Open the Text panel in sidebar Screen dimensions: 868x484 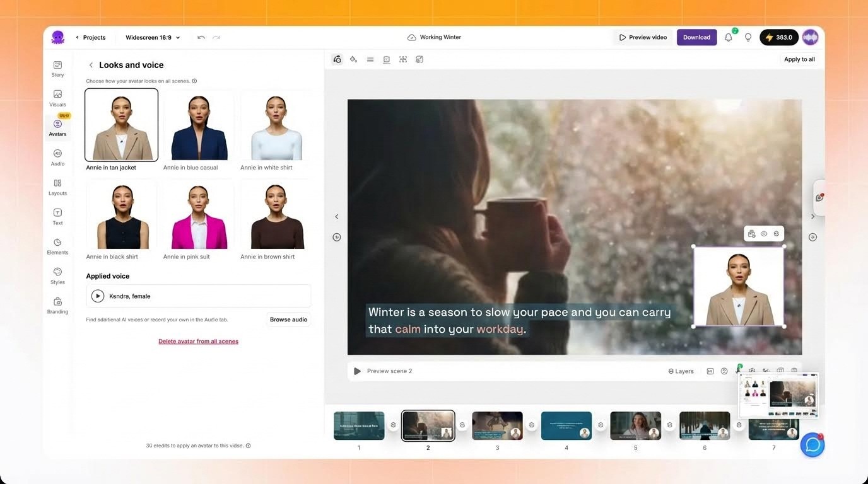coord(57,217)
